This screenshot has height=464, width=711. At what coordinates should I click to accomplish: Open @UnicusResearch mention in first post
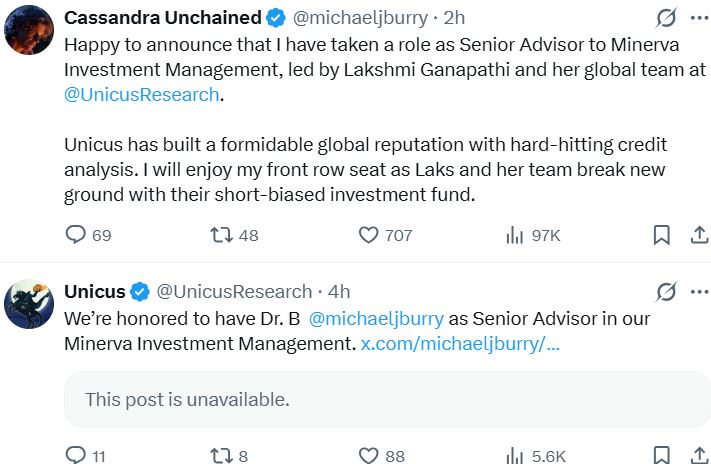click(141, 95)
